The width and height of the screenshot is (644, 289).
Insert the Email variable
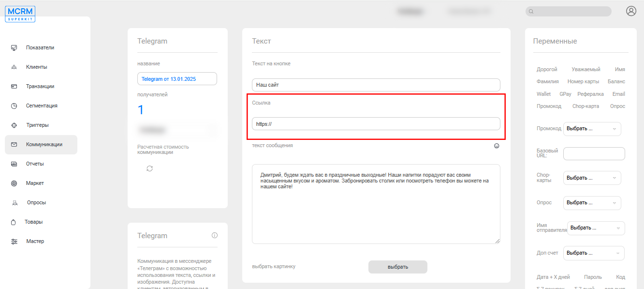618,94
